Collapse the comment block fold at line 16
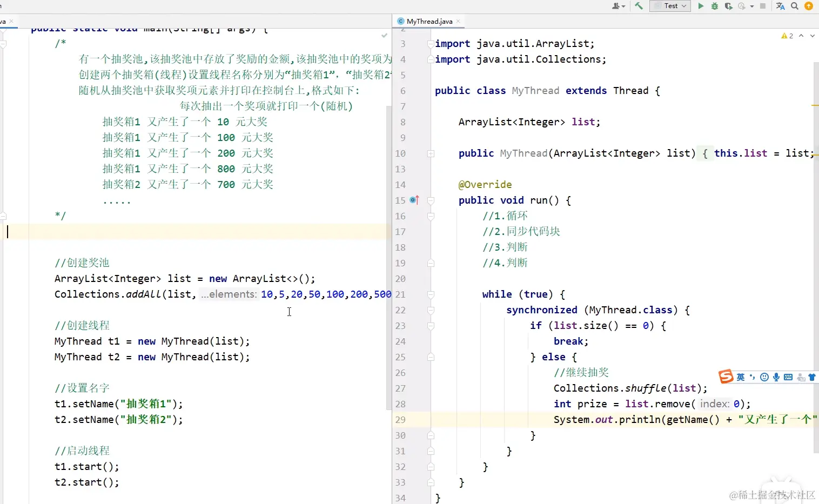Image resolution: width=819 pixels, height=504 pixels. (x=431, y=216)
